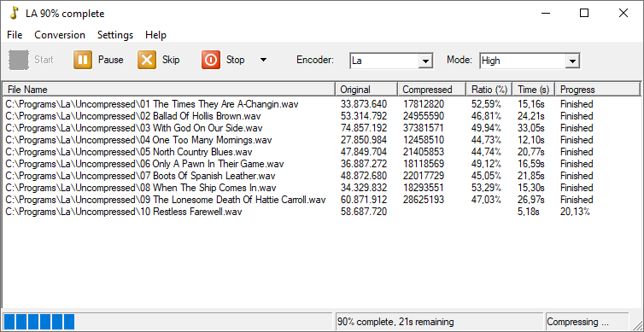Viewport: 644px width, 332px height.
Task: Click original size 58.687.720
Action: click(x=364, y=212)
